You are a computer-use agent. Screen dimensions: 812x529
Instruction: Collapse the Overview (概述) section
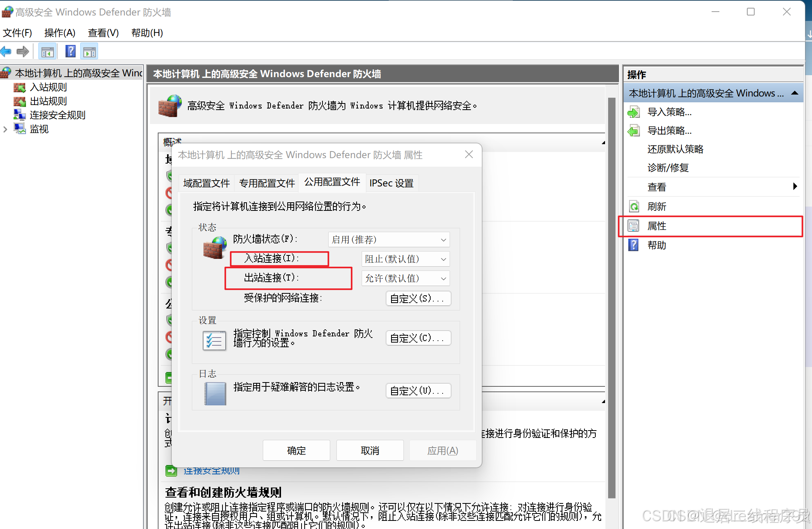[x=603, y=143]
